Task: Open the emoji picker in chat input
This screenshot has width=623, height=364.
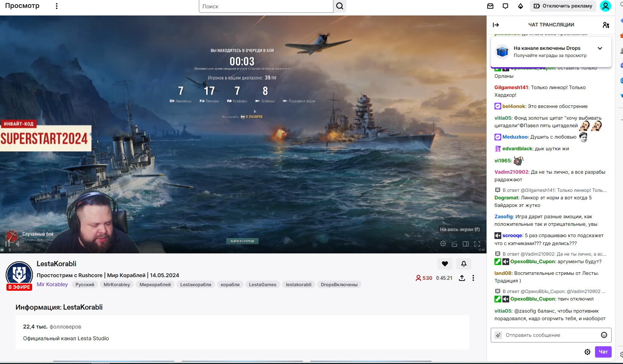Action: click(604, 335)
